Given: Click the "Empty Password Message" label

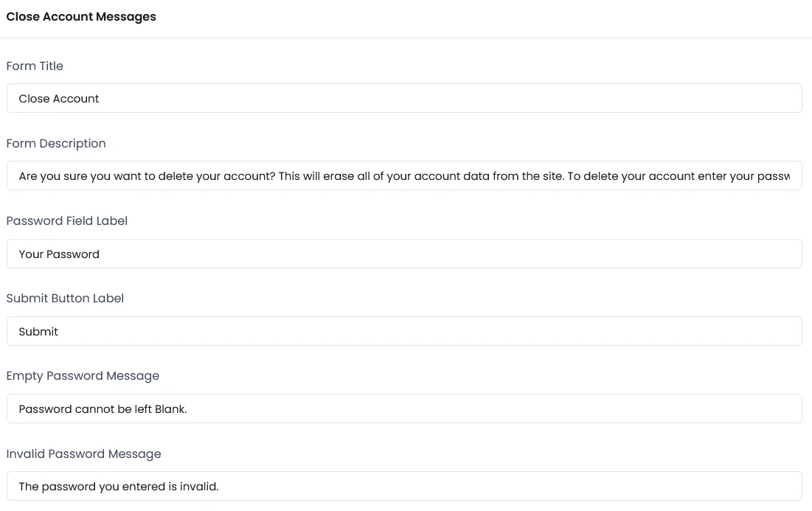Looking at the screenshot, I should (x=83, y=375).
